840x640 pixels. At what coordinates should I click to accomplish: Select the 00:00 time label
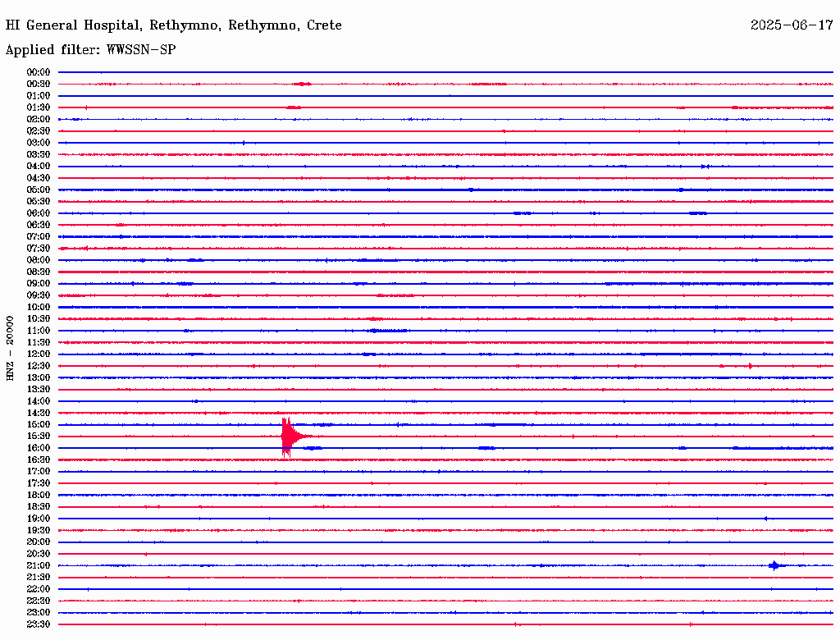click(x=38, y=72)
